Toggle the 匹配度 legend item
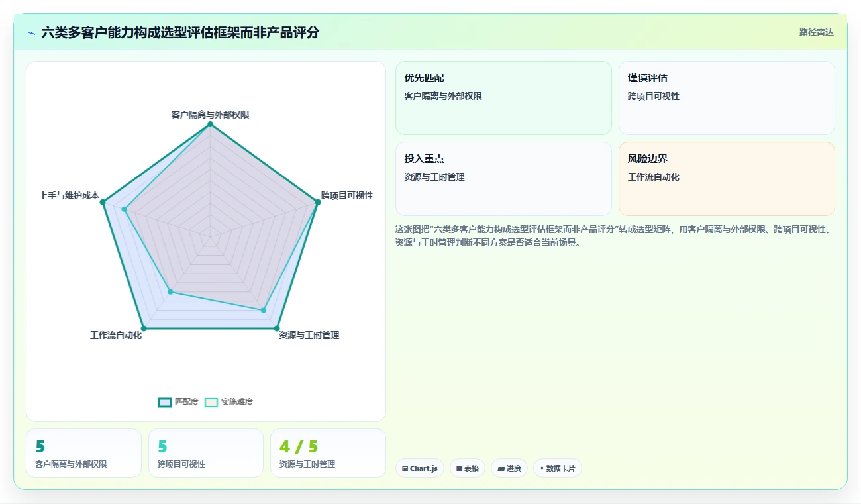This screenshot has height=504, width=861. pyautogui.click(x=179, y=402)
